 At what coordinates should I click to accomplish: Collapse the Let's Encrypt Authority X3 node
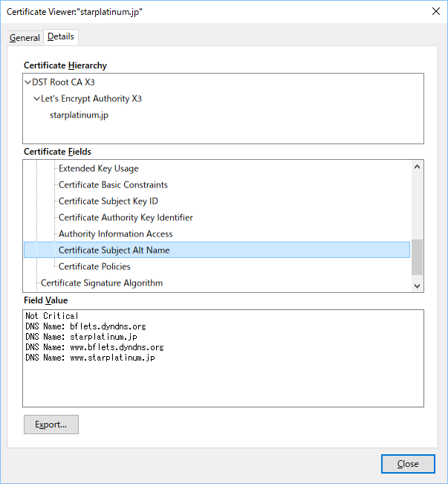click(x=37, y=99)
